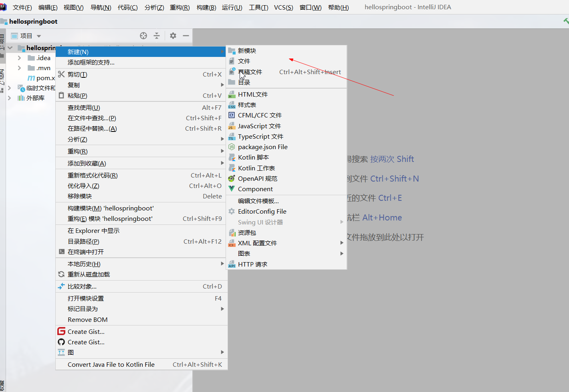Open the 帮助(H) menu
The image size is (569, 392).
click(x=339, y=7)
